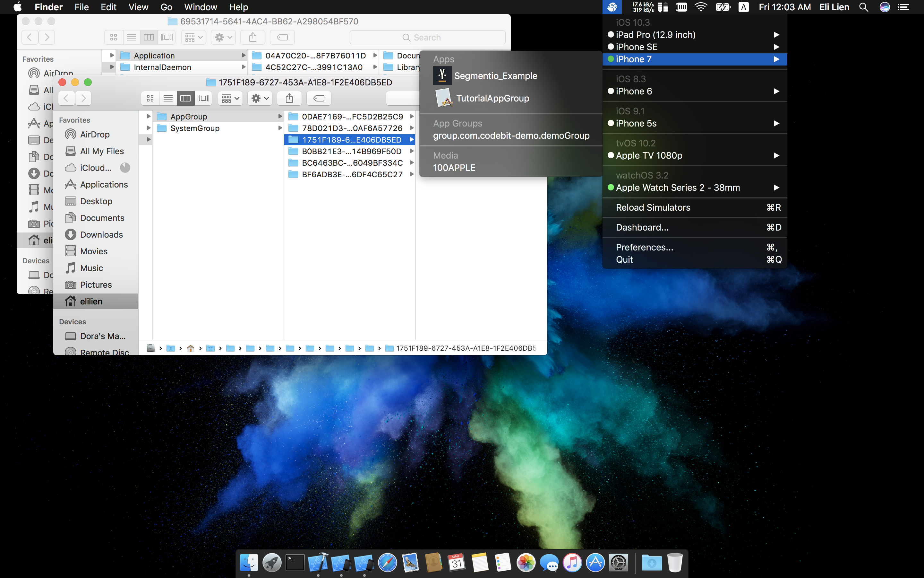Screen dimensions: 924x578
Task: Go forward in front Finder window
Action: point(83,98)
